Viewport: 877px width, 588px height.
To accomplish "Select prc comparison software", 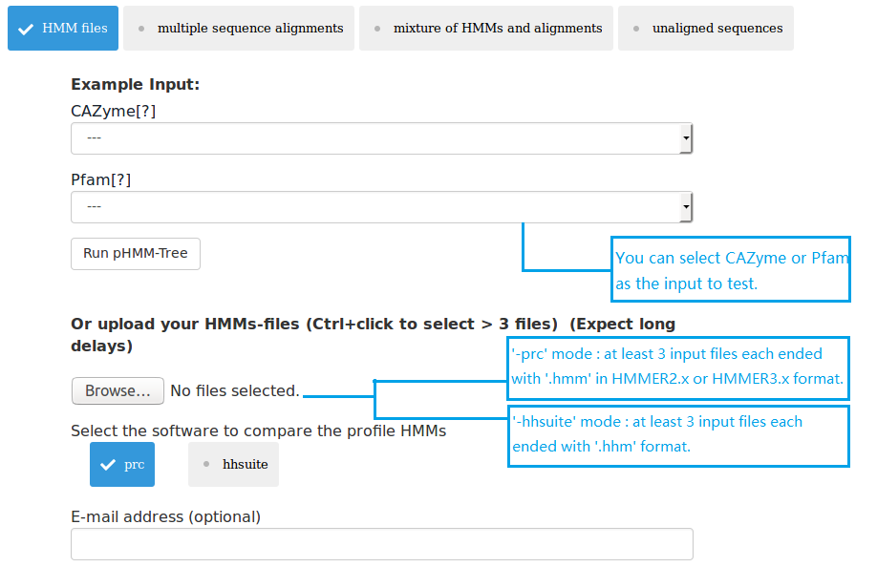I will 122,465.
